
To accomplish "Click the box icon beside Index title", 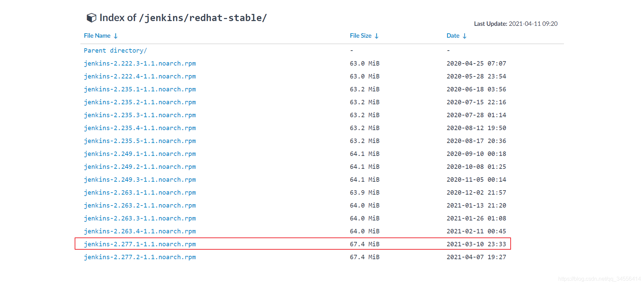I will (91, 18).
